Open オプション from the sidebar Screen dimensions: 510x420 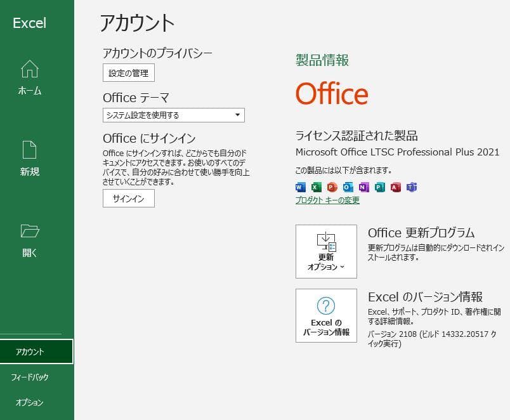coord(29,402)
